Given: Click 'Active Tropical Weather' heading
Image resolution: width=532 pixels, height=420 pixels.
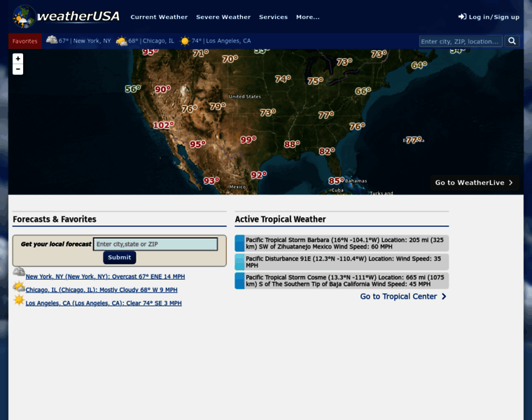Looking at the screenshot, I should coord(280,219).
